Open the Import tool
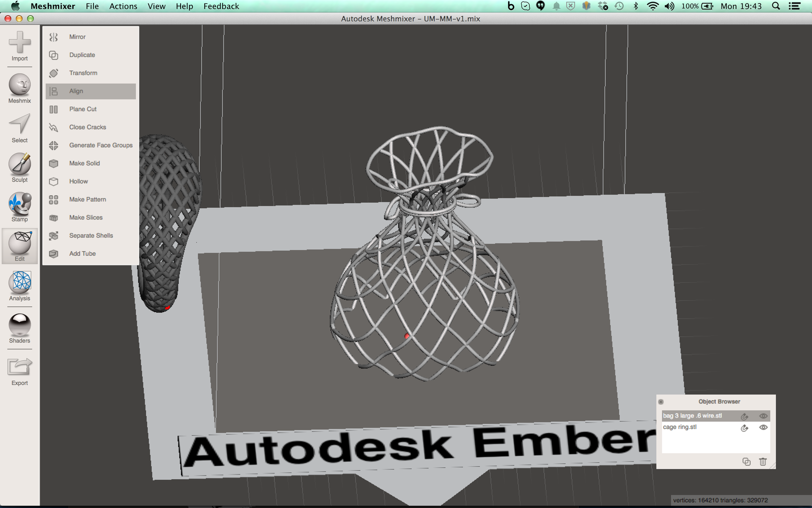Screen dimensions: 812x508 coord(20,46)
